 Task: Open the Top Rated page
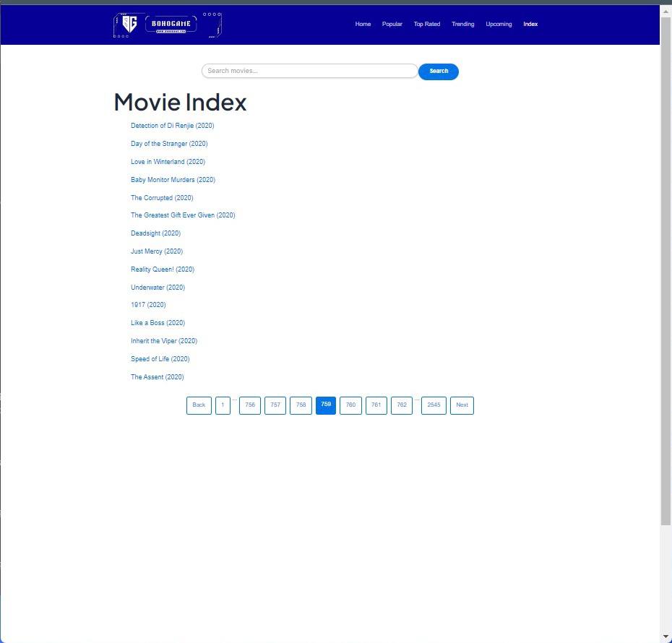click(x=426, y=24)
